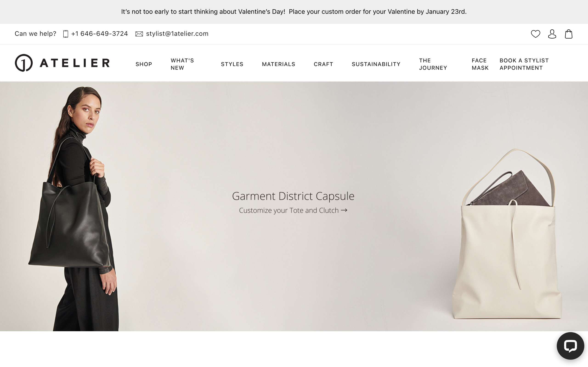588x367 pixels.
Task: Click the phone icon beside the number
Action: [x=66, y=34]
